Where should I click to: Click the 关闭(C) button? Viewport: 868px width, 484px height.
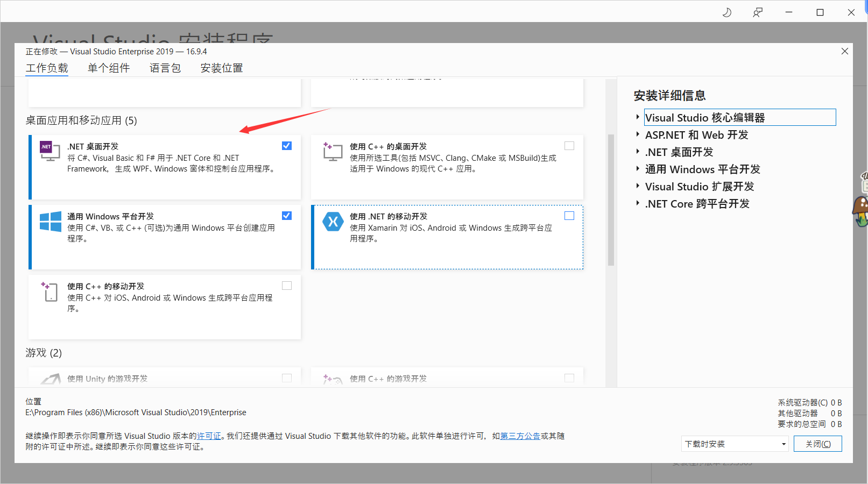click(818, 444)
